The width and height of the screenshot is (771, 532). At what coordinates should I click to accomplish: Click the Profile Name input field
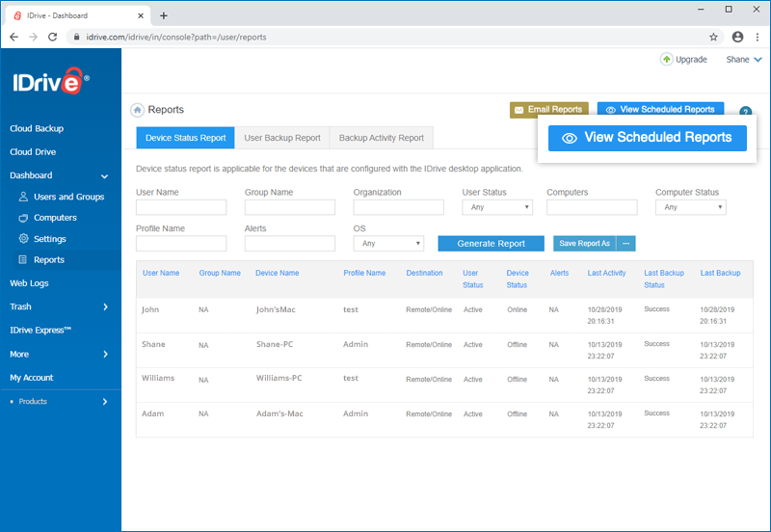click(181, 244)
